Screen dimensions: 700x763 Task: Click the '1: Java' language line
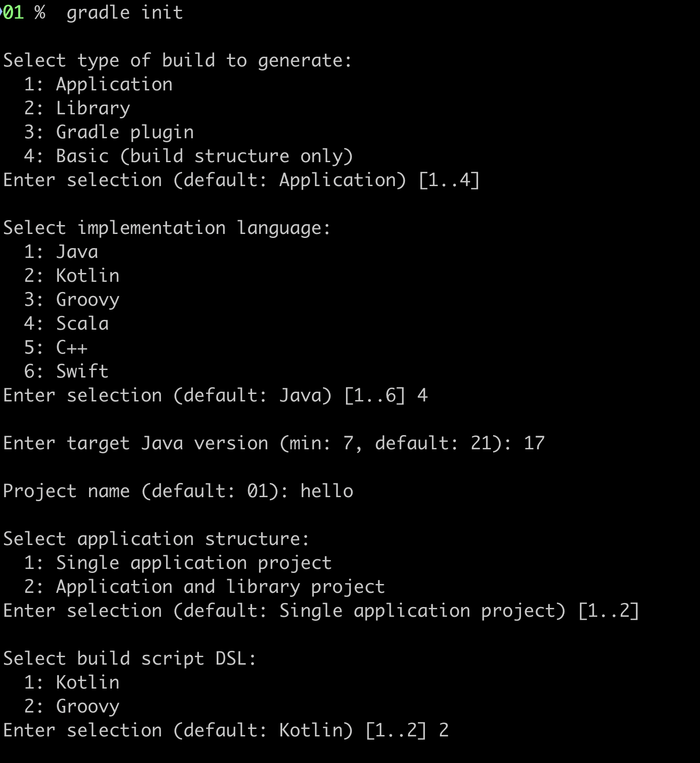(x=61, y=252)
